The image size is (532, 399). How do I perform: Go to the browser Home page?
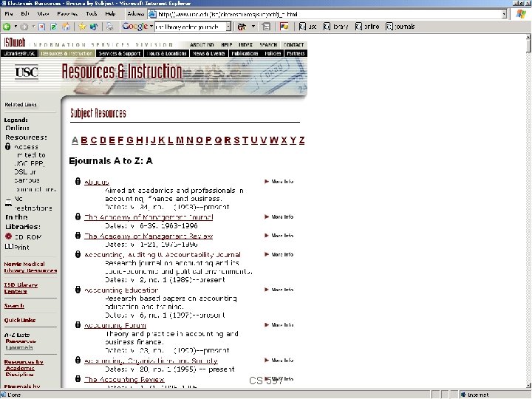(x=66, y=27)
